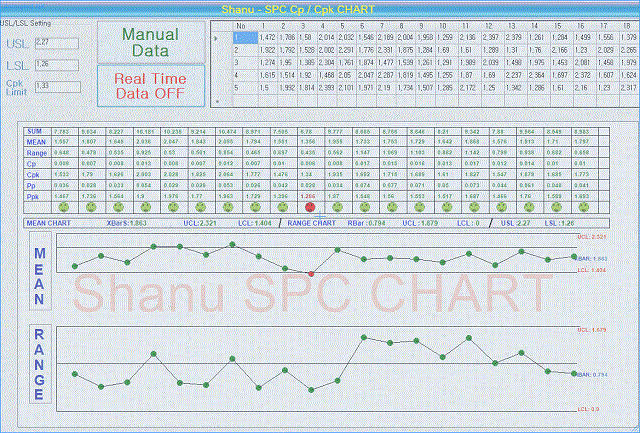The width and height of the screenshot is (640, 433).
Task: Click the red status face under Ppk 1.256
Action: 310,207
